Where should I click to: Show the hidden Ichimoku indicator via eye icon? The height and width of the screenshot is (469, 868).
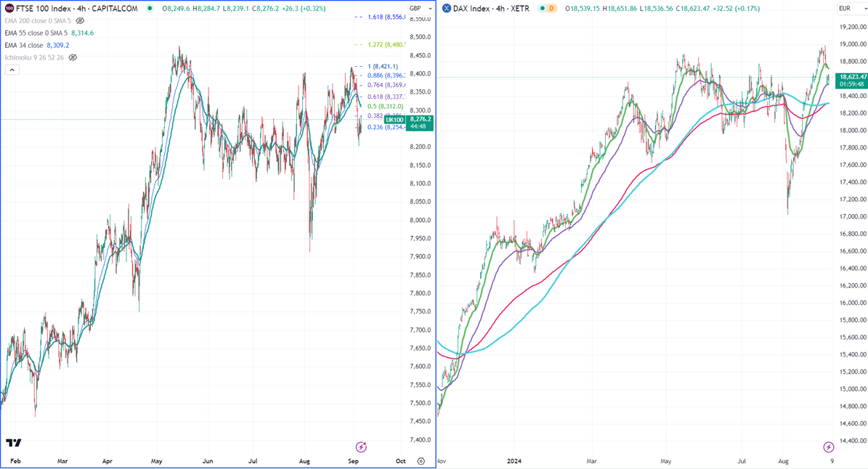tap(73, 57)
